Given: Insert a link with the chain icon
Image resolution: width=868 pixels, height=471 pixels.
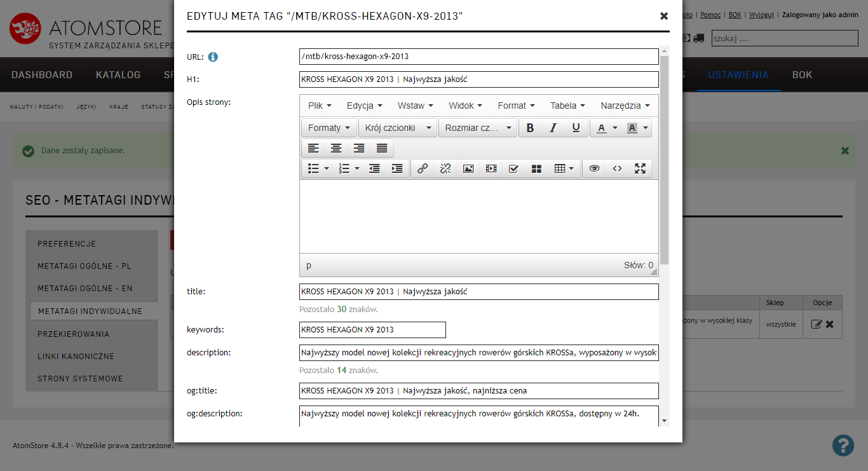Looking at the screenshot, I should pyautogui.click(x=423, y=168).
